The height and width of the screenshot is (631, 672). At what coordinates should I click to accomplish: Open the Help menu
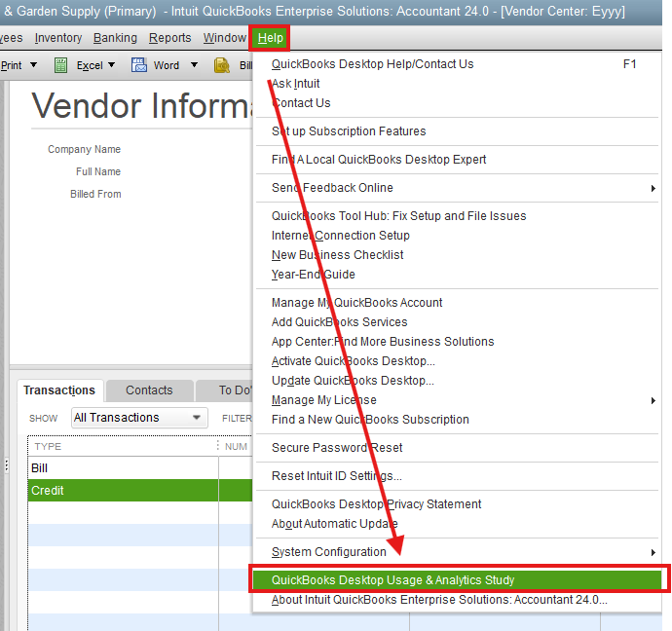[271, 38]
